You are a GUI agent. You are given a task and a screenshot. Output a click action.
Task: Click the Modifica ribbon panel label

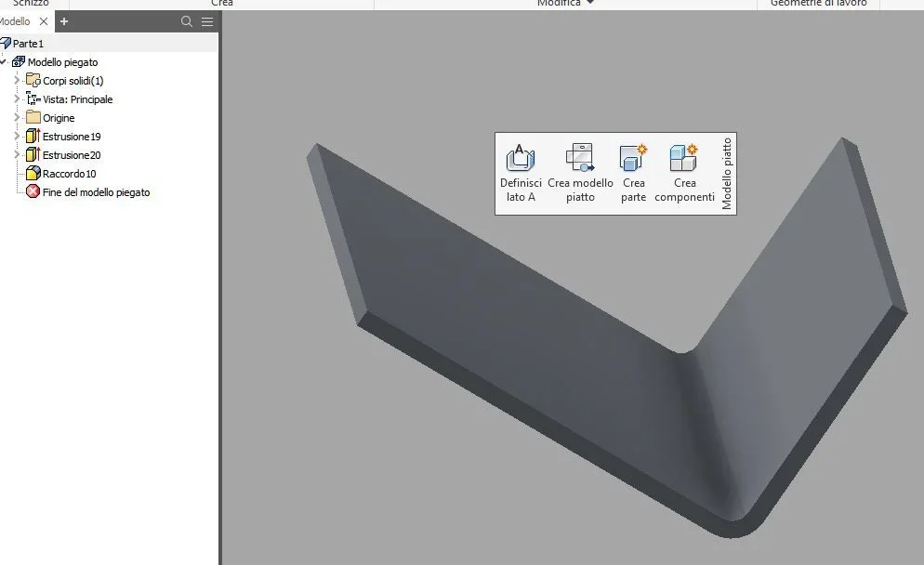pos(559,3)
